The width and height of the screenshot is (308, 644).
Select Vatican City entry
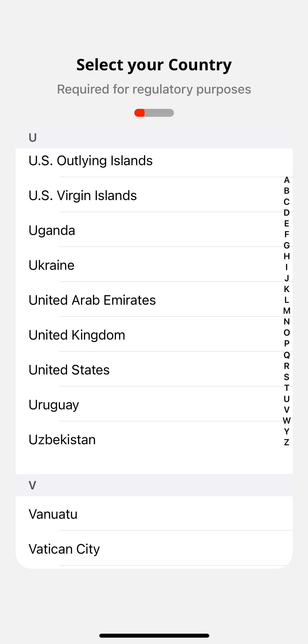click(64, 549)
